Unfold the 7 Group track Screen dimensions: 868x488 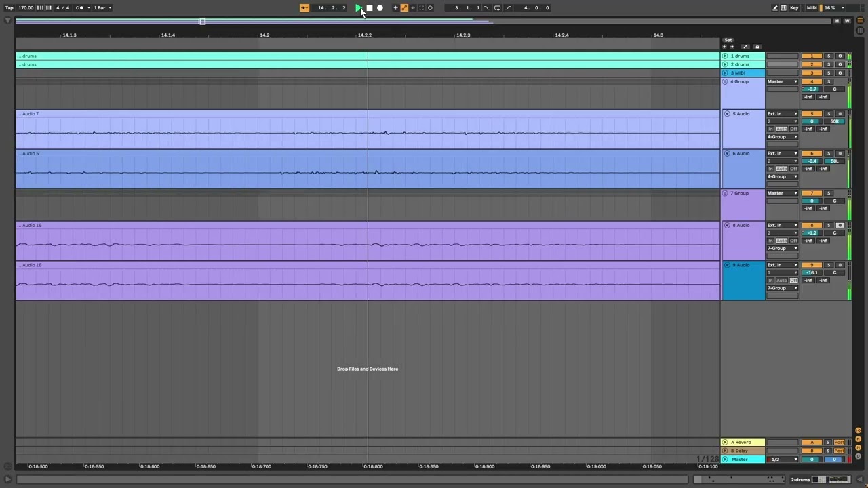point(725,193)
